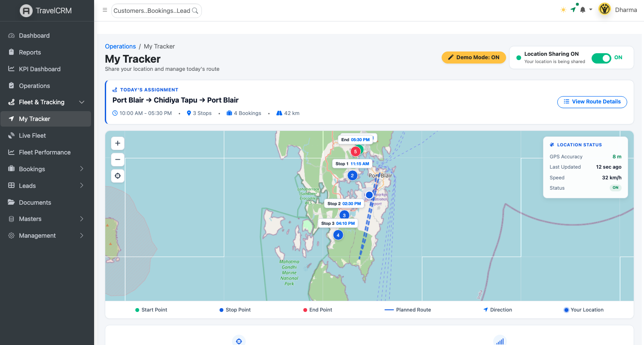
Task: Click map marker number 3
Action: click(x=344, y=215)
